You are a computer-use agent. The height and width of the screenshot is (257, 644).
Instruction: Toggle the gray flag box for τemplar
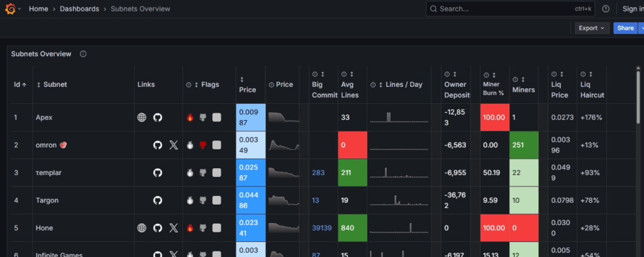click(x=216, y=173)
